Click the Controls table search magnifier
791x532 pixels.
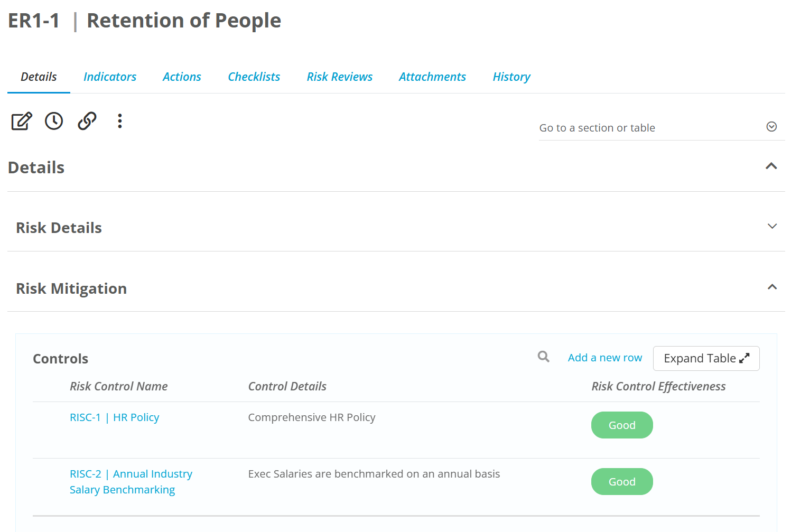543,357
